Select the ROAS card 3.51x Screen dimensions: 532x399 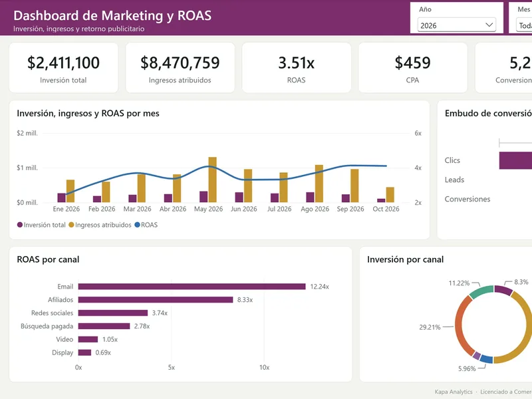(x=296, y=68)
